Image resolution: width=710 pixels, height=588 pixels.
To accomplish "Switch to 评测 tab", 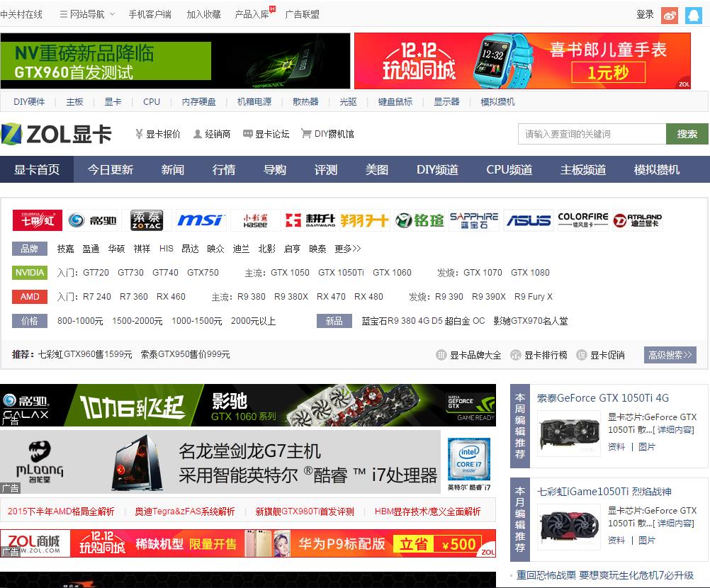I will (325, 170).
